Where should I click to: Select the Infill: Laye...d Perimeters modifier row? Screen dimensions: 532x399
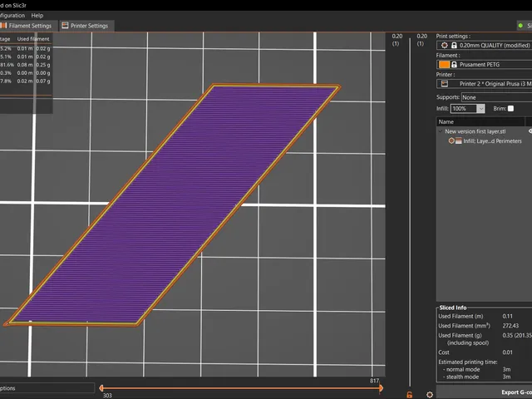click(492, 140)
